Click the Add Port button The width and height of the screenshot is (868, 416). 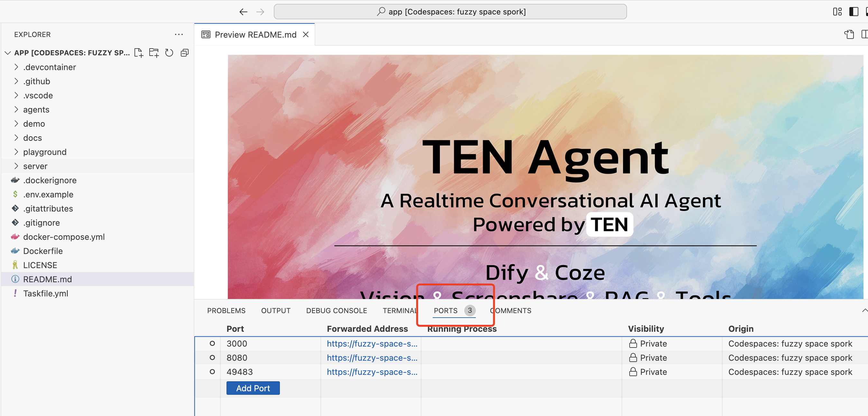click(x=253, y=388)
